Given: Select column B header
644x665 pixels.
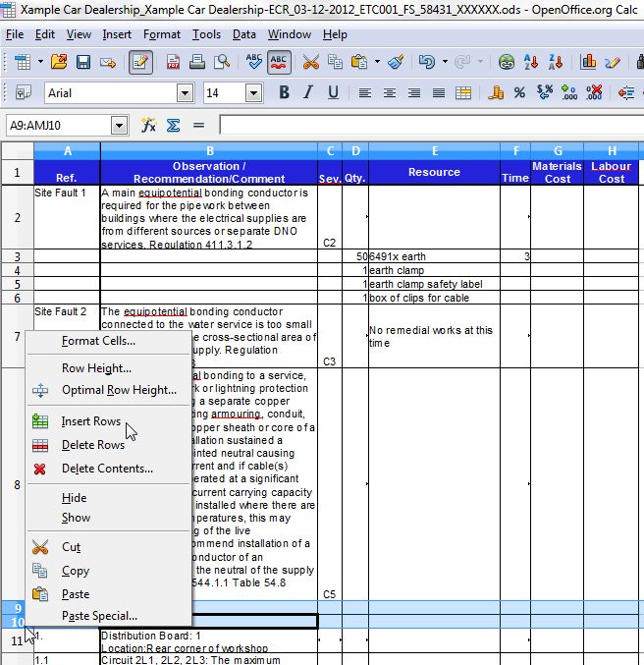Looking at the screenshot, I should (x=209, y=151).
